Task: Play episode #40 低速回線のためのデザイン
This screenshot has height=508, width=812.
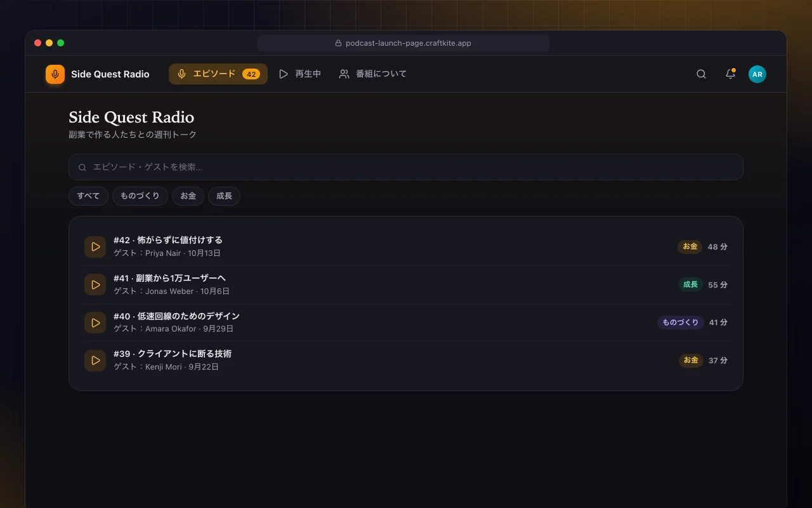Action: point(95,323)
